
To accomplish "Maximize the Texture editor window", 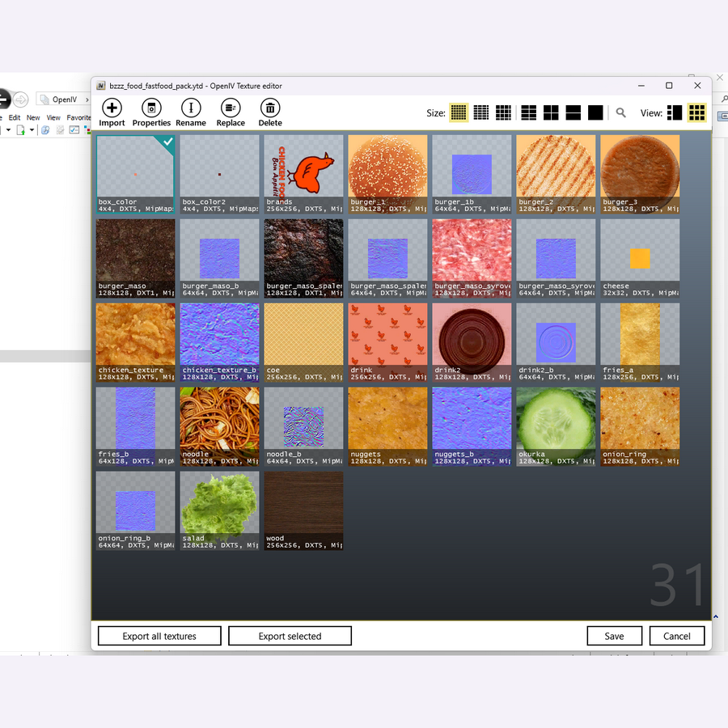I will coord(669,86).
